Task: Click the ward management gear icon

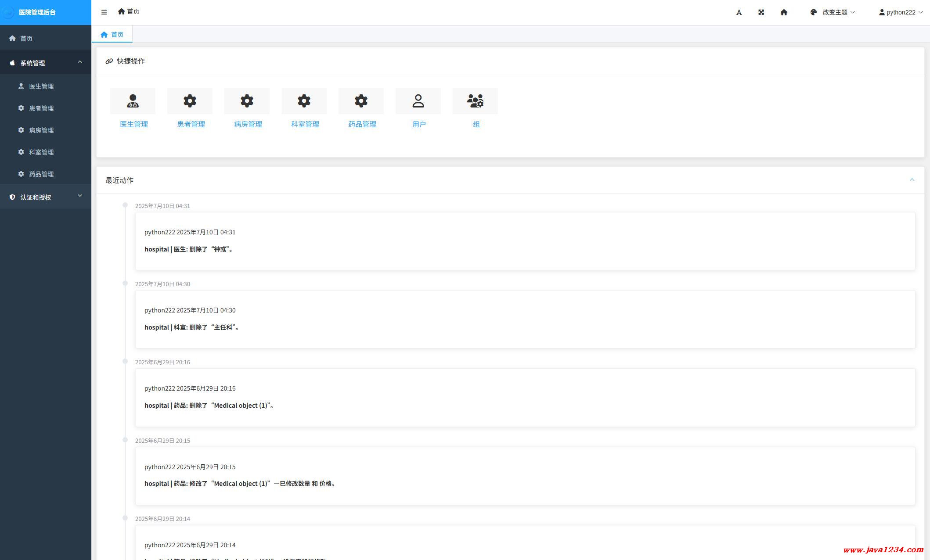Action: click(x=247, y=101)
